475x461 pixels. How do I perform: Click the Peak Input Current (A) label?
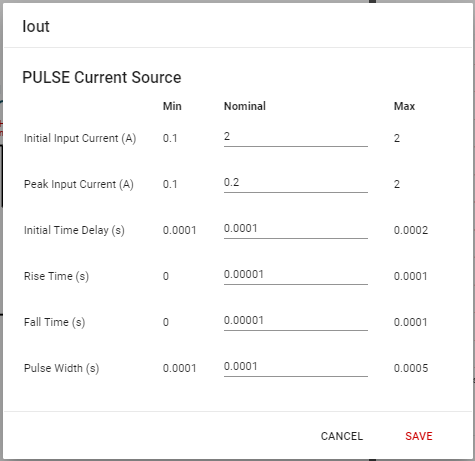pyautogui.click(x=79, y=184)
